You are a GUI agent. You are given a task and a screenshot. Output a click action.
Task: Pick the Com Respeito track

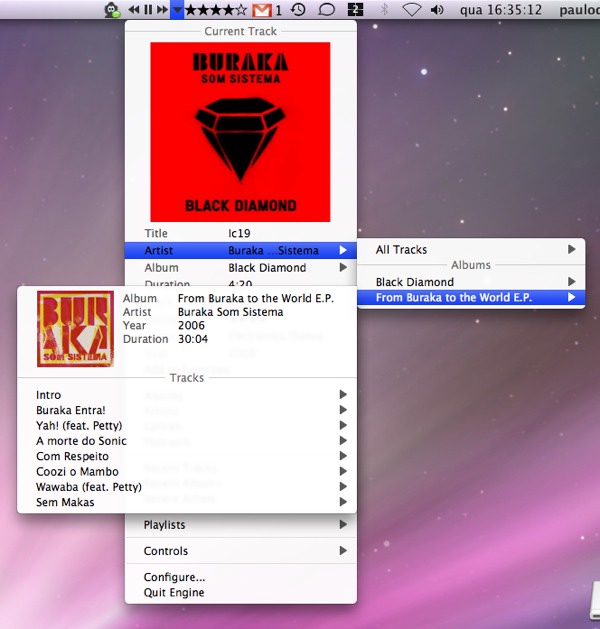coord(187,456)
